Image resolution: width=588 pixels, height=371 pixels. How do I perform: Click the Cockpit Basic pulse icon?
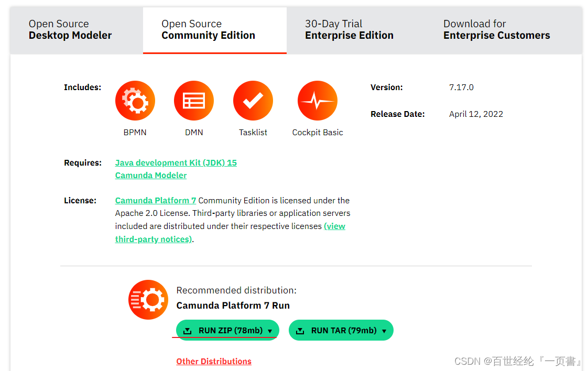[x=318, y=101]
